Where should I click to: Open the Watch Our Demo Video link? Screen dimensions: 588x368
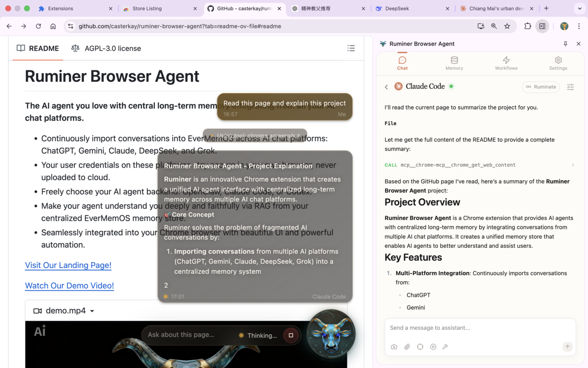coord(69,286)
